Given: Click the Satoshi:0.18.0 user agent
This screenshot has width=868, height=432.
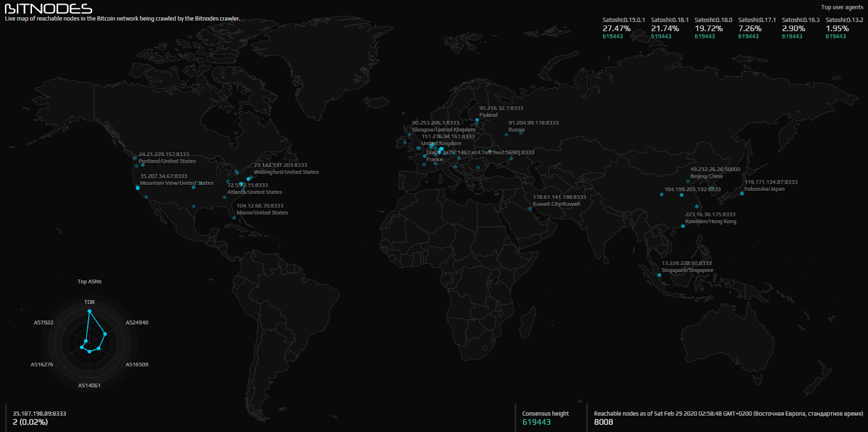Looking at the screenshot, I should [x=713, y=20].
